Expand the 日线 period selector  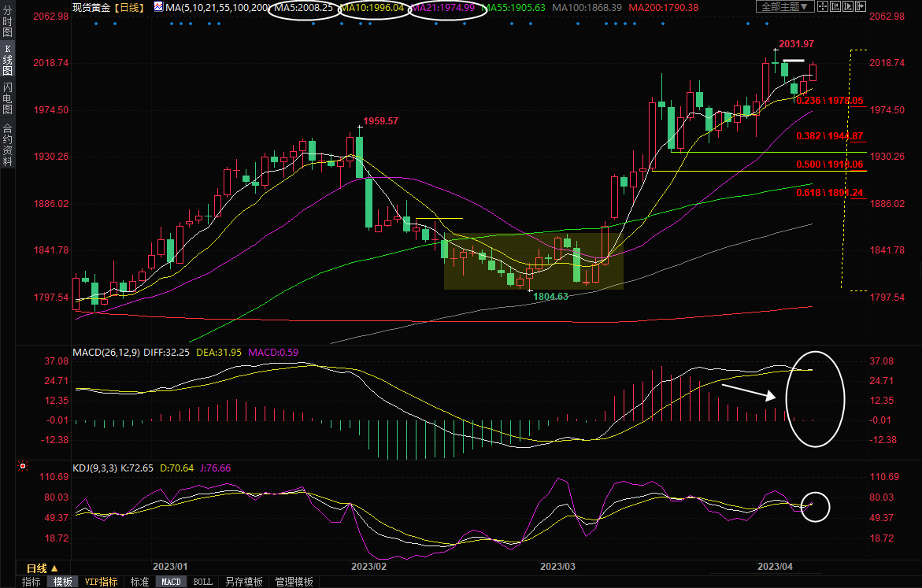pyautogui.click(x=42, y=568)
